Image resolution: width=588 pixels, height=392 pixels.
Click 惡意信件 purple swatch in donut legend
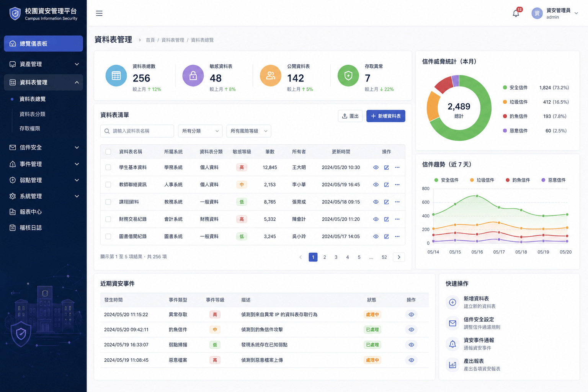[505, 131]
